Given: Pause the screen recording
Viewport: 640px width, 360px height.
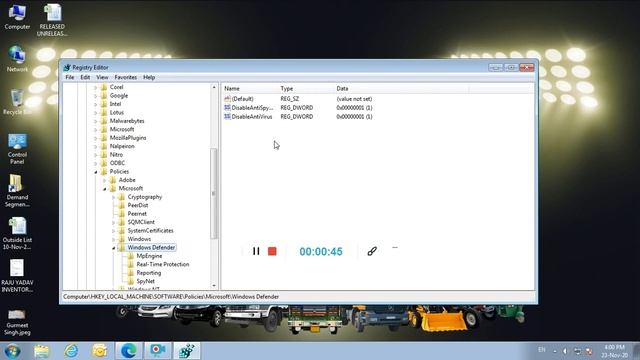Looking at the screenshot, I should [x=256, y=251].
